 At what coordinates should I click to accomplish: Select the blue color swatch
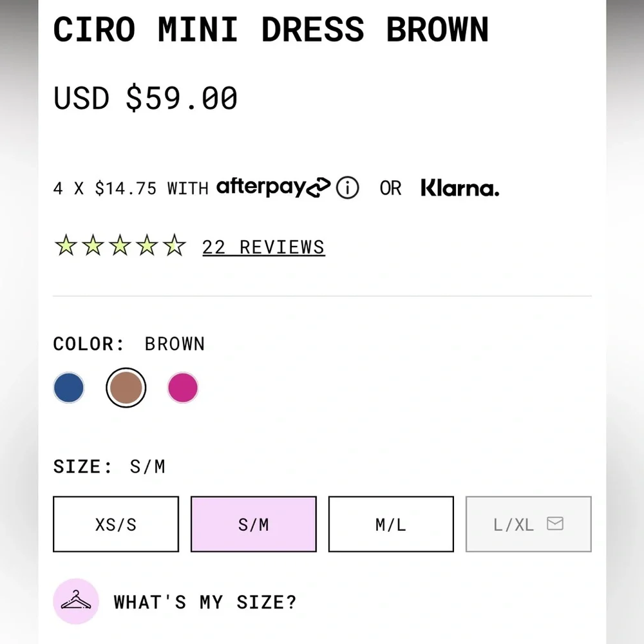(x=68, y=387)
